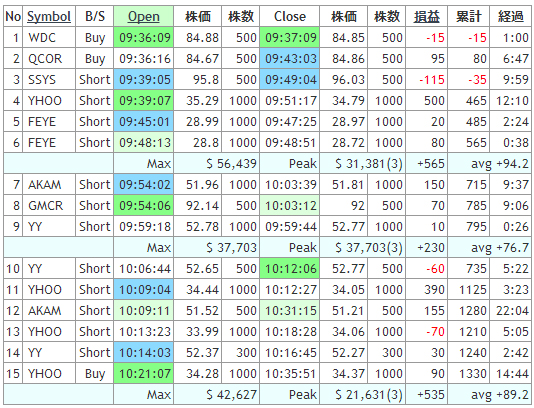534x408 pixels.
Task: Click open time 10:21:07 for YHOO
Action: click(144, 373)
